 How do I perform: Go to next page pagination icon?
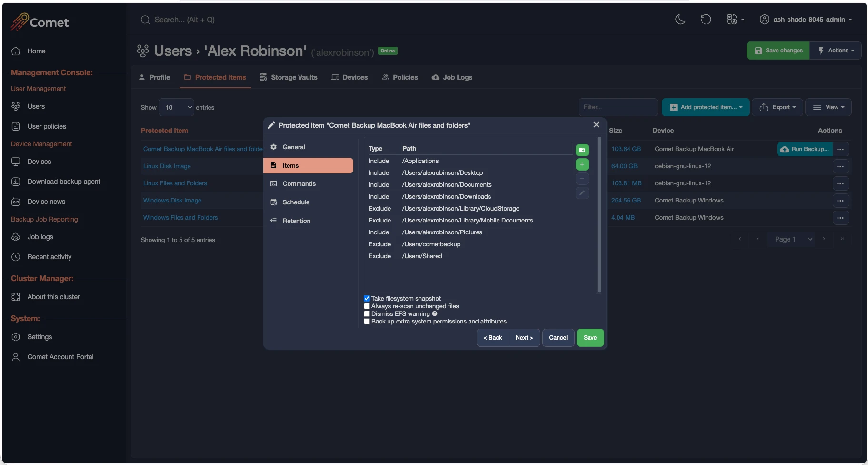[x=824, y=239]
